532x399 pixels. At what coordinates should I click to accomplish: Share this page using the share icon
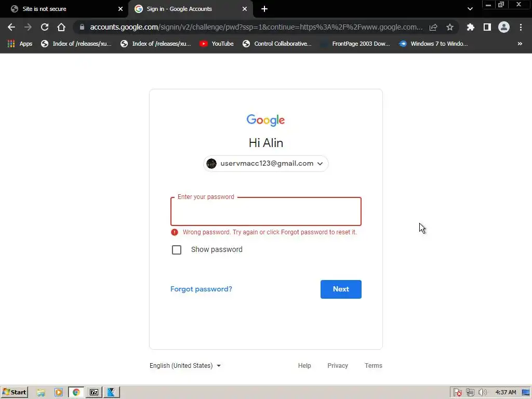(433, 27)
